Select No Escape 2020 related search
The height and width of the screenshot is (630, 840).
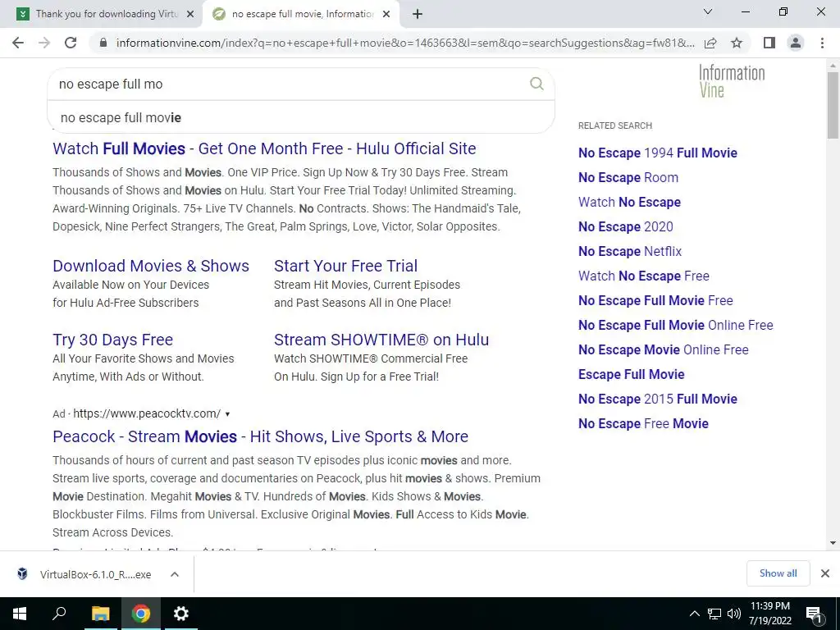click(625, 226)
